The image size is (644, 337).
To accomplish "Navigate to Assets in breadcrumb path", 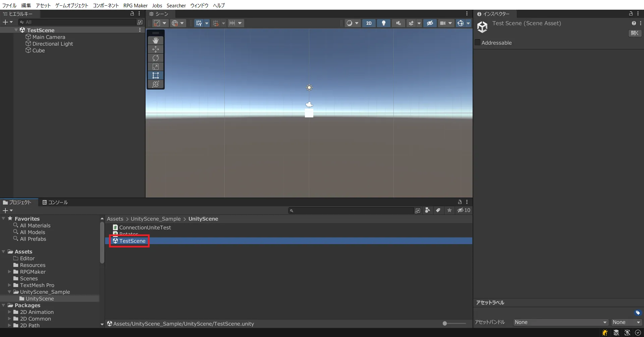I will click(x=115, y=219).
